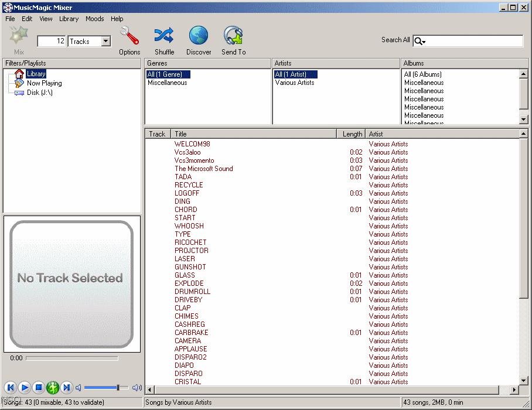Open the File menu
The image size is (532, 410).
10,19
